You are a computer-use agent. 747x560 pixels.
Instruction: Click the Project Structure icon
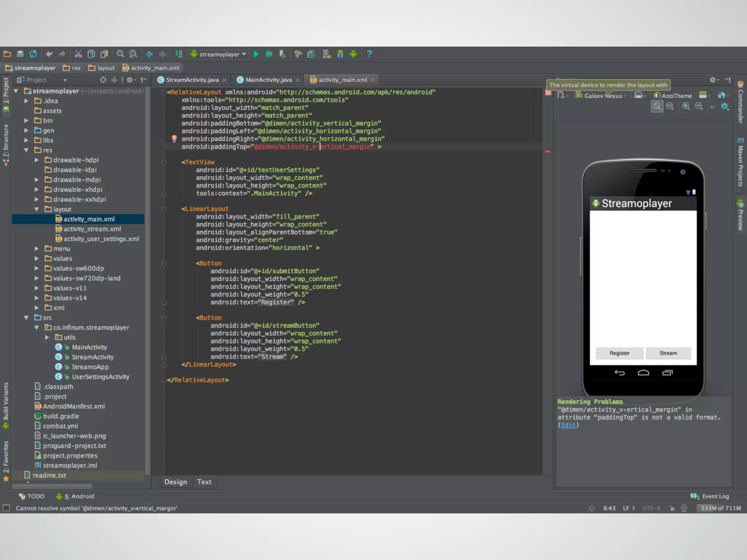(x=311, y=54)
